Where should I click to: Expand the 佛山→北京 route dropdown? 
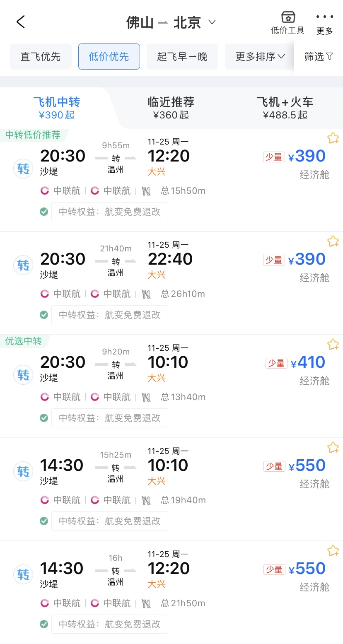click(212, 22)
